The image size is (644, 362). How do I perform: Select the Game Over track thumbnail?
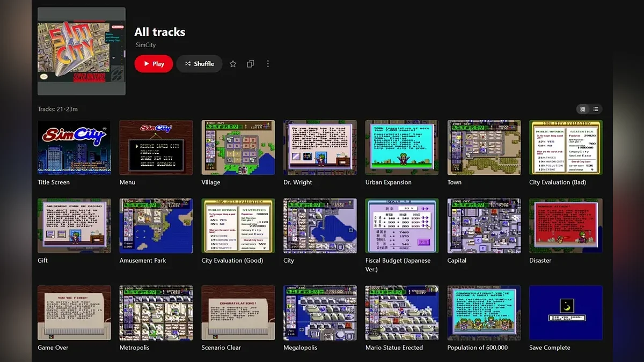click(74, 313)
